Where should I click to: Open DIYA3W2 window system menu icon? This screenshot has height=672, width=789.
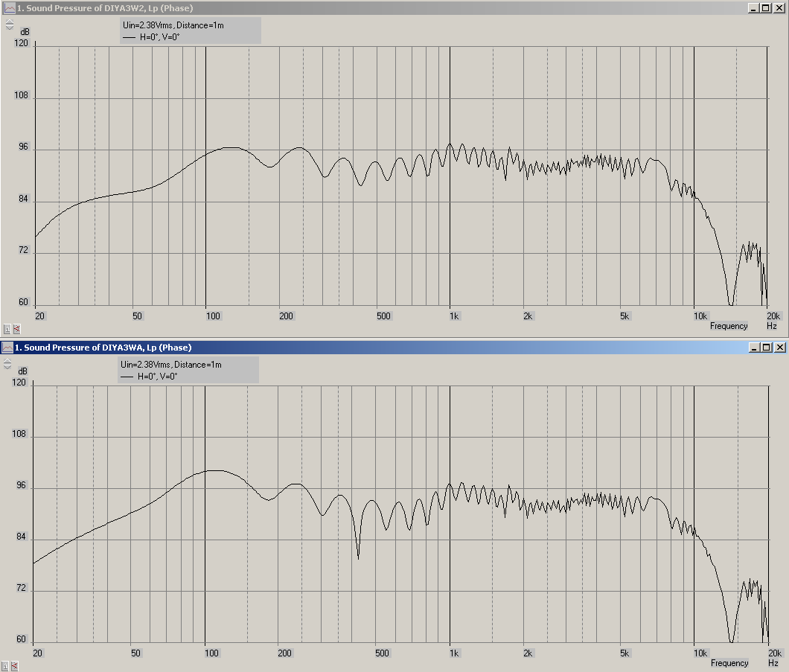[x=10, y=8]
